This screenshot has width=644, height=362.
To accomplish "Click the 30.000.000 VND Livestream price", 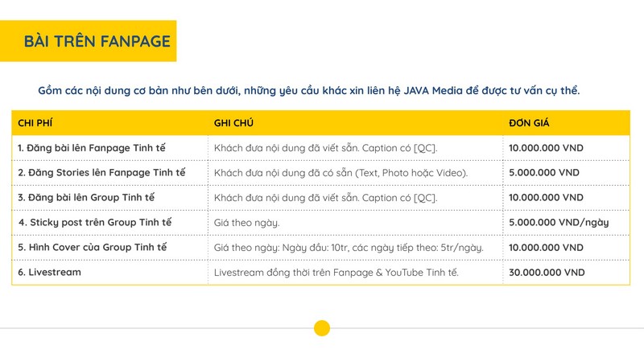I will click(547, 273).
